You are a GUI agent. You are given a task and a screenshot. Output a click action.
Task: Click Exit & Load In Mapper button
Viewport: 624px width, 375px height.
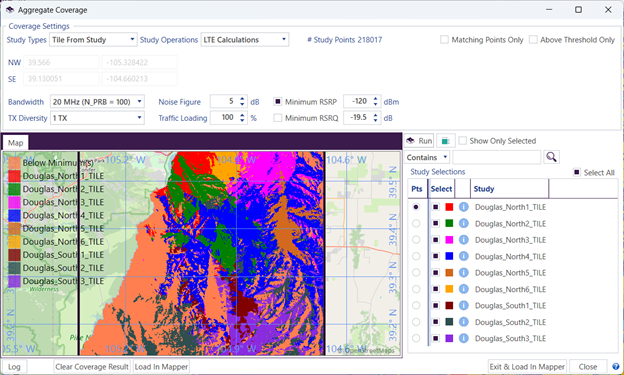click(527, 367)
